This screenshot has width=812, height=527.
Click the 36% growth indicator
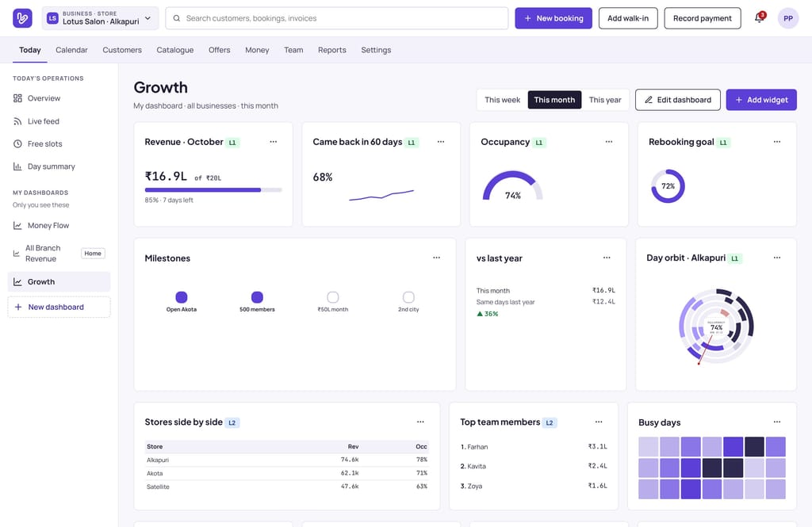[488, 314]
